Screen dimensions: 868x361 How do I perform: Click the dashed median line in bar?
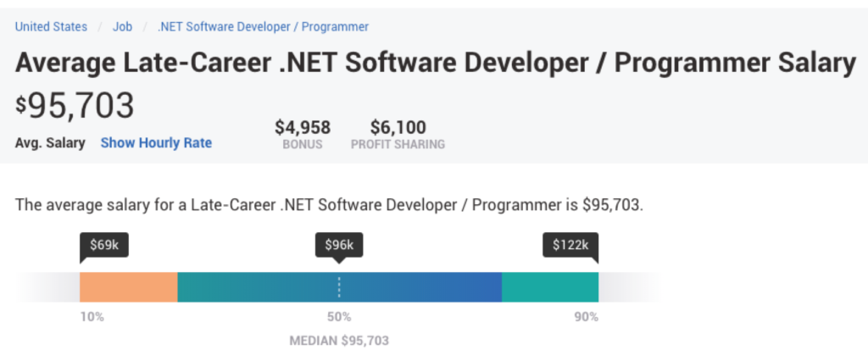click(339, 287)
